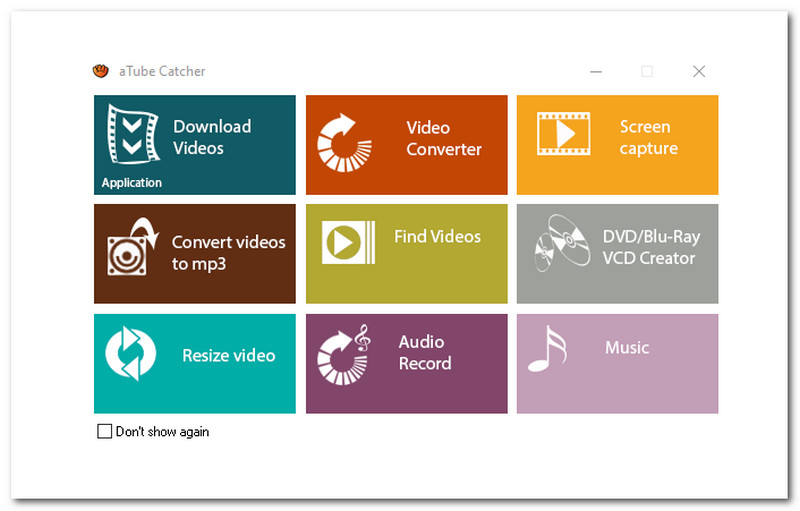Click the aTube Catcher app logo icon
Viewport: 800px width, 511px height.
[101, 71]
